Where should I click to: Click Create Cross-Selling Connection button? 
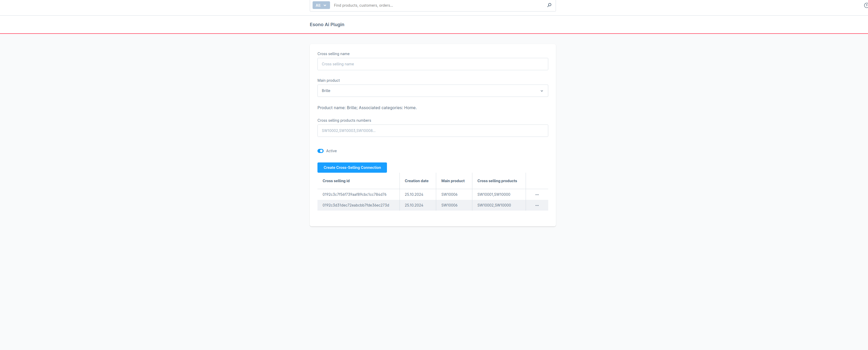point(352,168)
